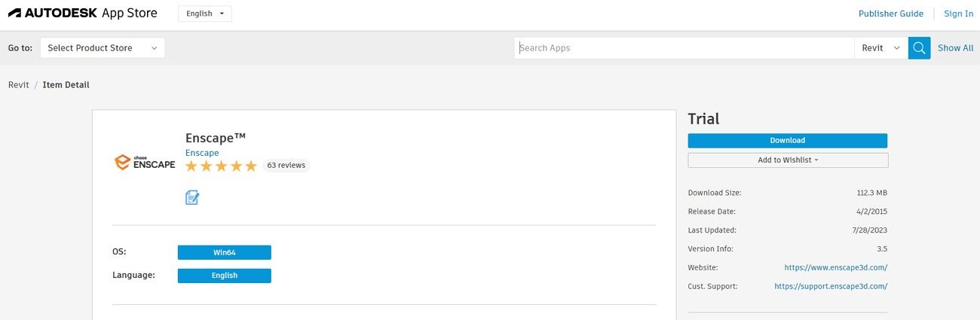This screenshot has width=980, height=320.
Task: Open the Enscape publisher link
Action: pos(202,153)
